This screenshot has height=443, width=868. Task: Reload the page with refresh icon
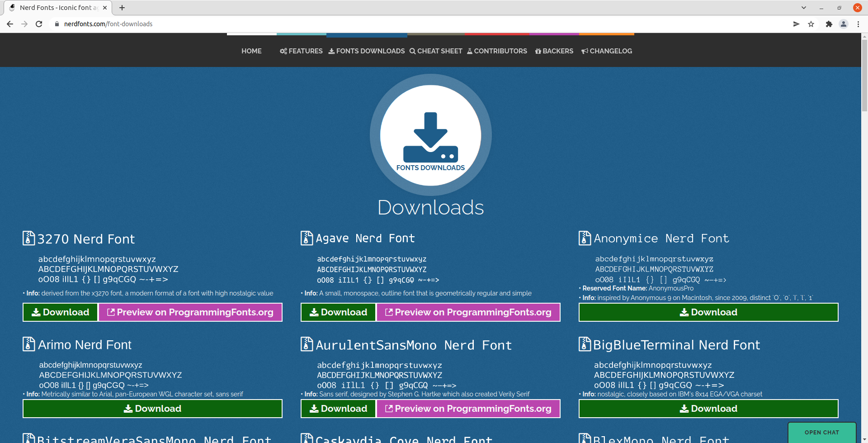[39, 24]
